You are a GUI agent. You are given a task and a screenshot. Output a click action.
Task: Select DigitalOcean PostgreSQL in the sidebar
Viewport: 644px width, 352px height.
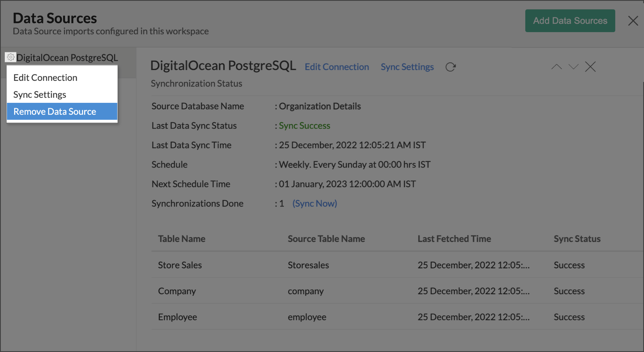pos(67,58)
